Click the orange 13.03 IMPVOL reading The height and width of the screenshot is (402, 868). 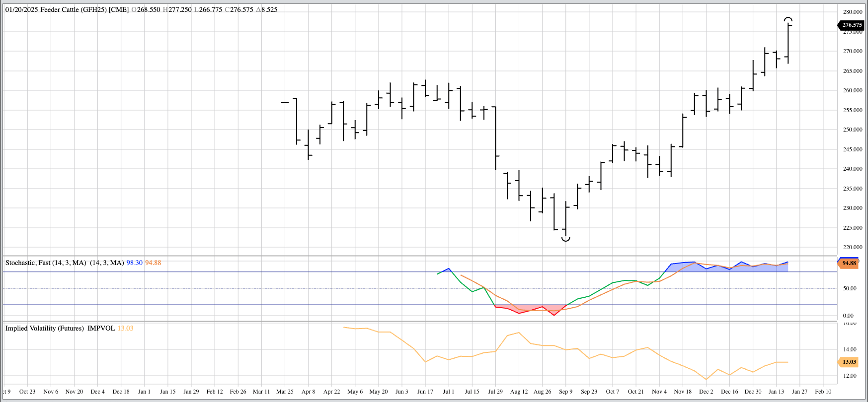point(125,328)
